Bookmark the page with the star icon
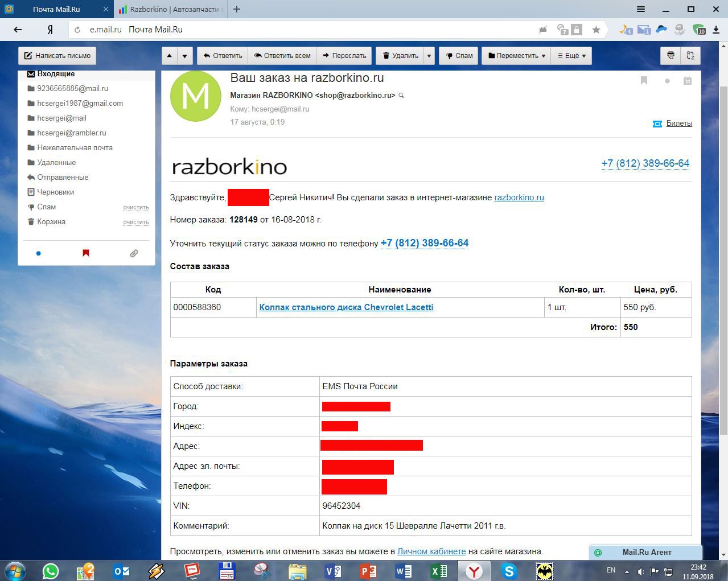 [x=596, y=30]
